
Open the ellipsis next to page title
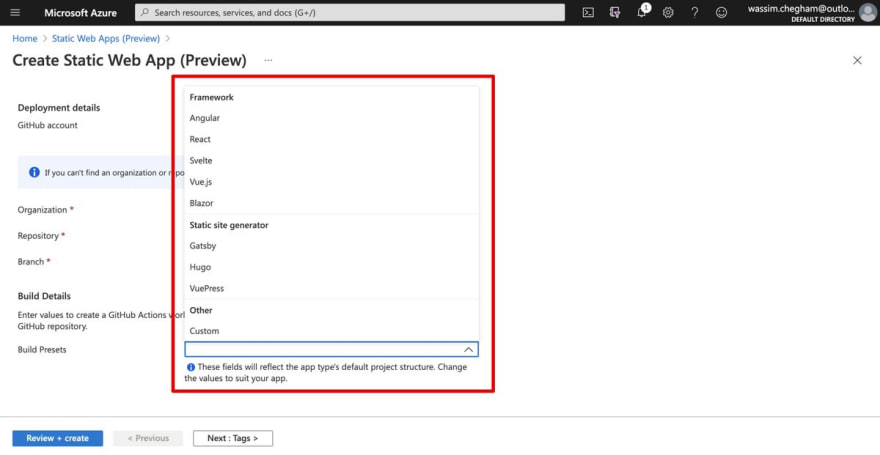pos(268,61)
